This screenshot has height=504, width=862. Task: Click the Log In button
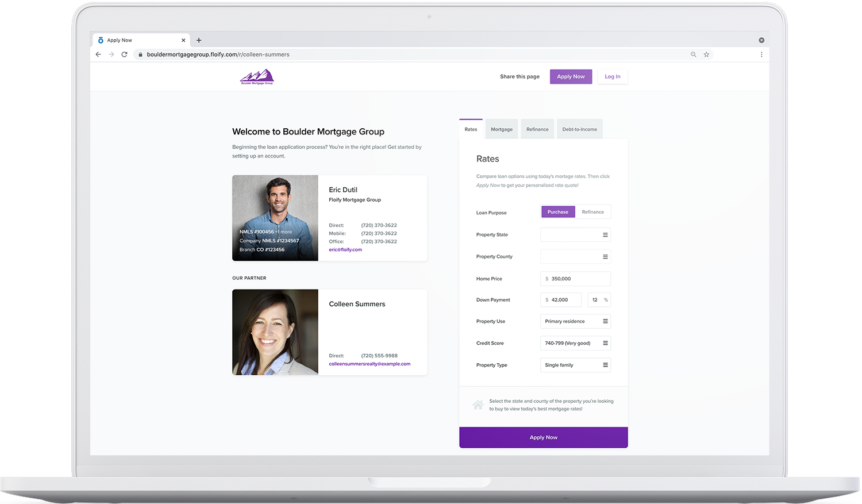coord(612,77)
